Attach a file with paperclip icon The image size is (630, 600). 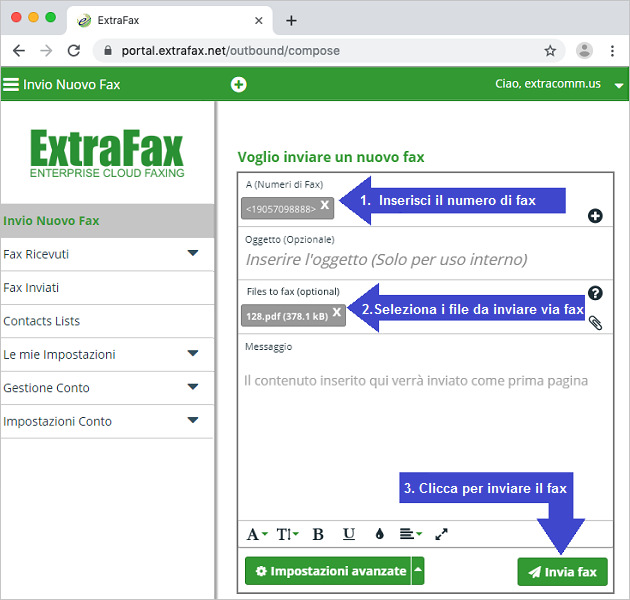pos(595,322)
